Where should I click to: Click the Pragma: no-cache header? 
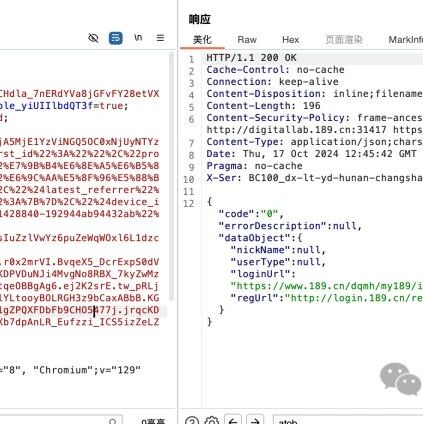click(x=254, y=166)
